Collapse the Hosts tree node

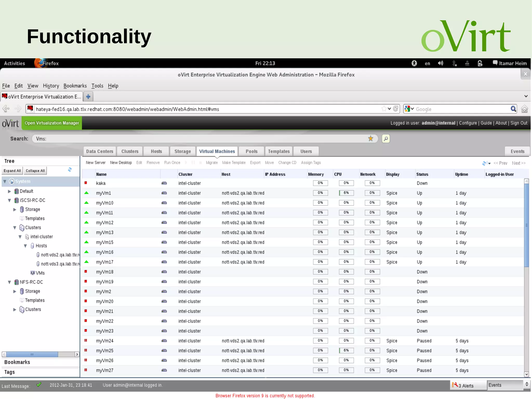(x=25, y=246)
